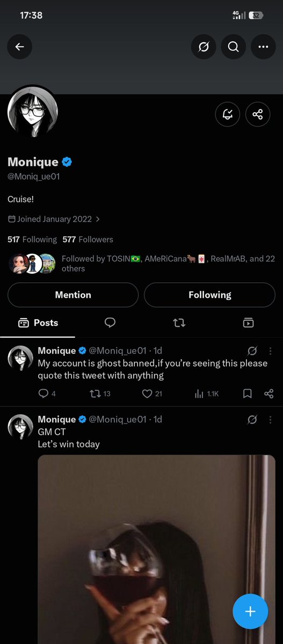
Task: View analytics of the ghost banned tweet
Action: (206, 394)
